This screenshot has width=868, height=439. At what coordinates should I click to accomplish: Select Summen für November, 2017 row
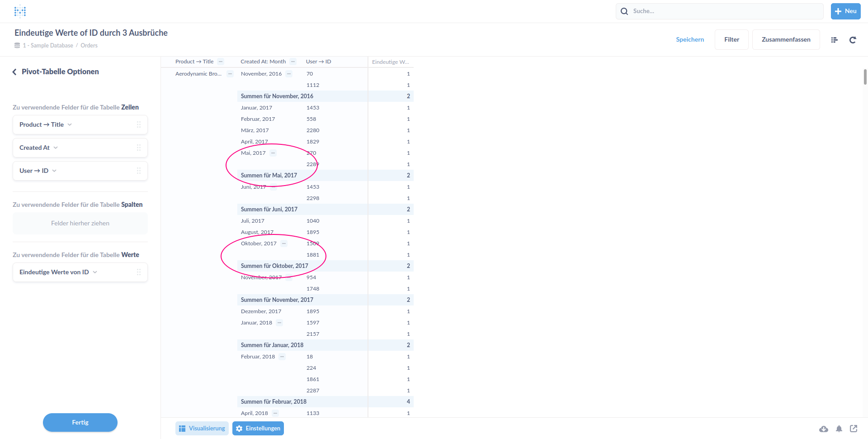[325, 300]
